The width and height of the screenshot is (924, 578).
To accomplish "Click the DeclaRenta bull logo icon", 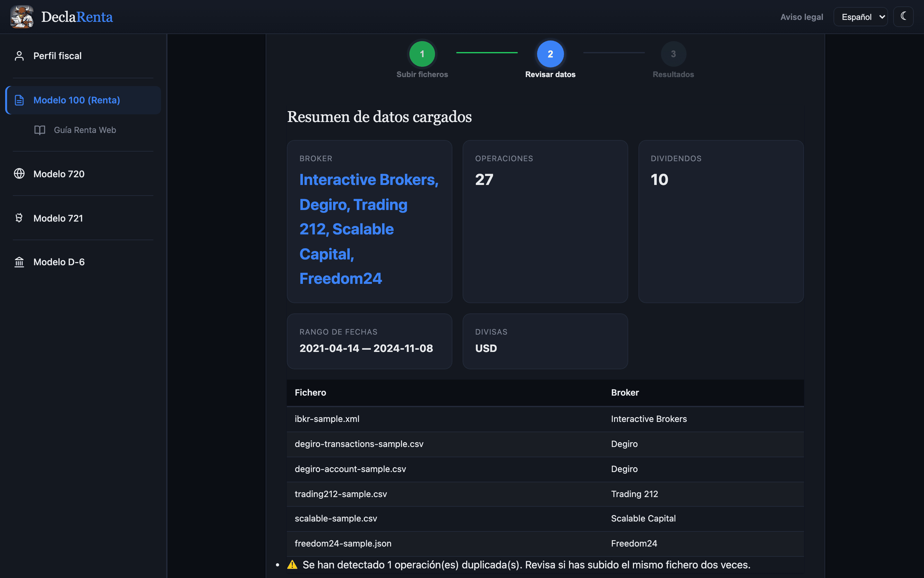I will (22, 17).
